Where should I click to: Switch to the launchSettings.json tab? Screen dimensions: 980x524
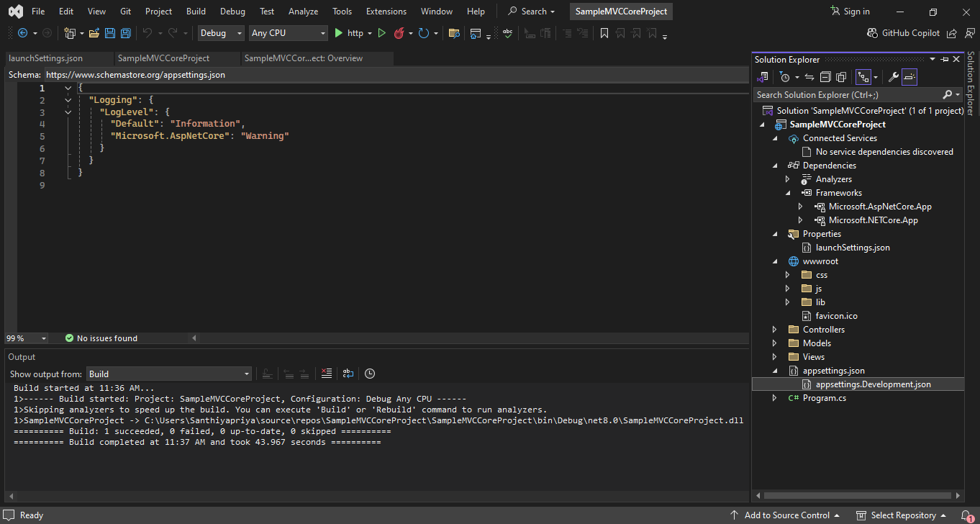coord(46,58)
